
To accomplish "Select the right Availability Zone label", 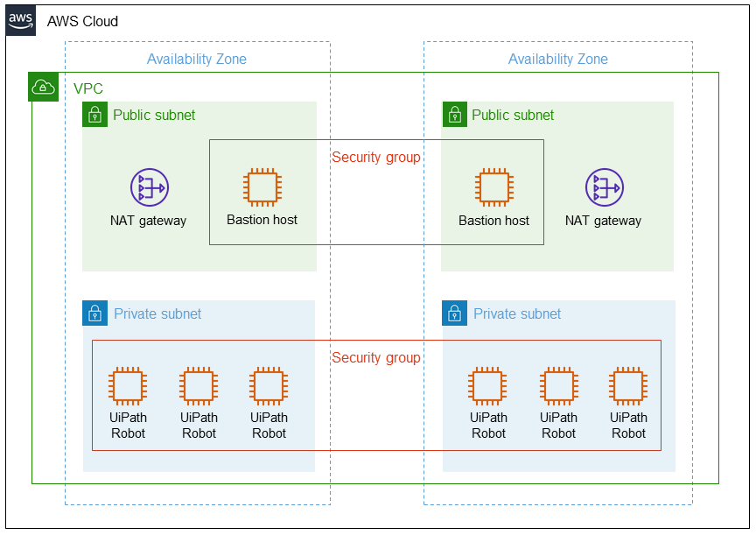I will pyautogui.click(x=558, y=59).
